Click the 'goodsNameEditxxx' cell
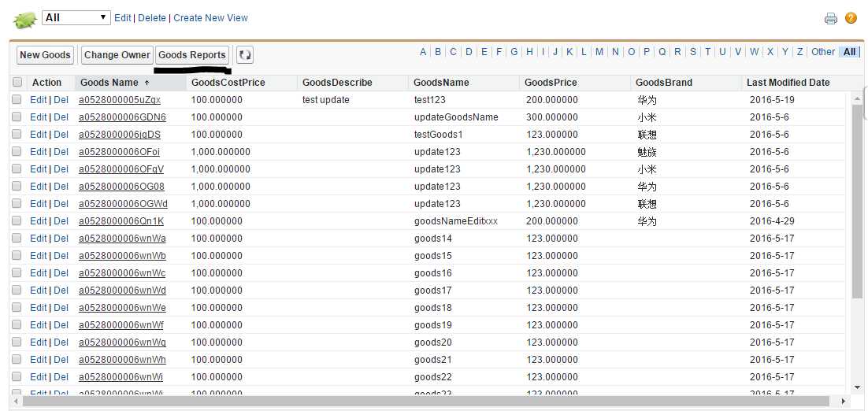 click(456, 221)
